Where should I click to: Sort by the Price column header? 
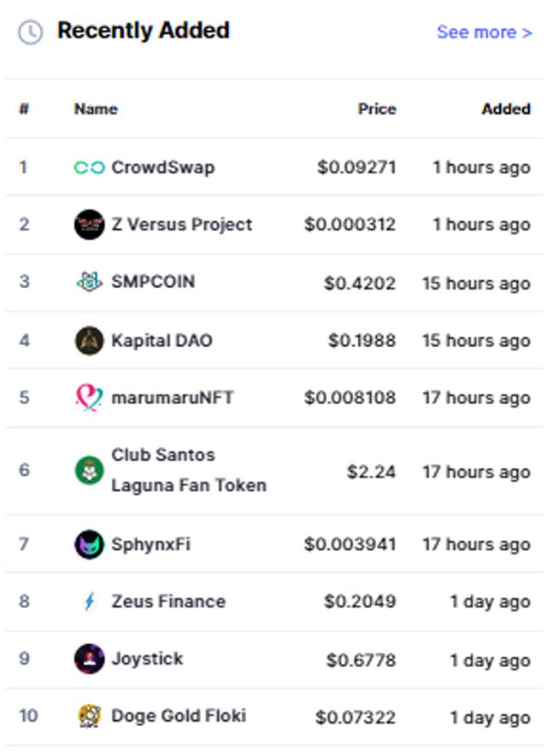click(x=377, y=109)
